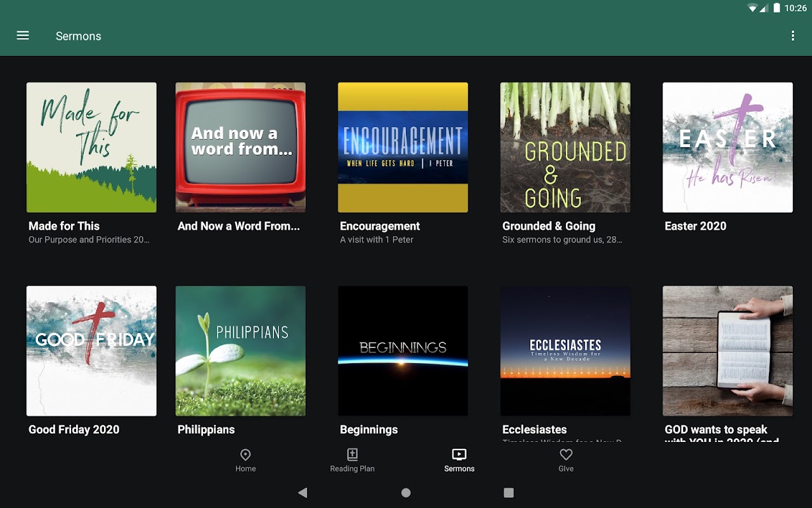Select 'A visit with 1 Peter' subtitle
Screen dimensions: 812x508
pyautogui.click(x=377, y=240)
